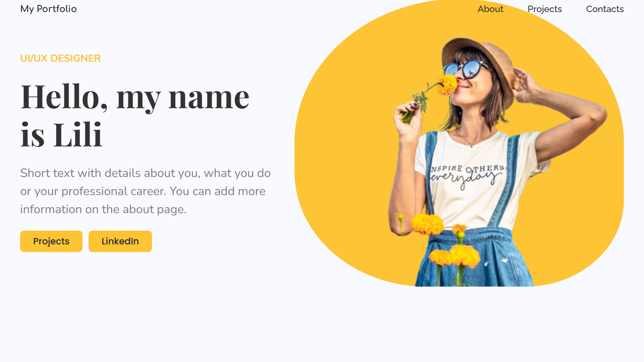The width and height of the screenshot is (644, 362).
Task: Click the marigold flowers at photo bottom
Action: (447, 245)
